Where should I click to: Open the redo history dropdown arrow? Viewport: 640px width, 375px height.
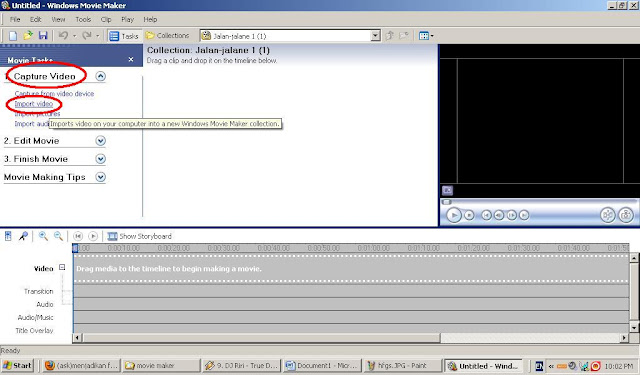point(98,36)
